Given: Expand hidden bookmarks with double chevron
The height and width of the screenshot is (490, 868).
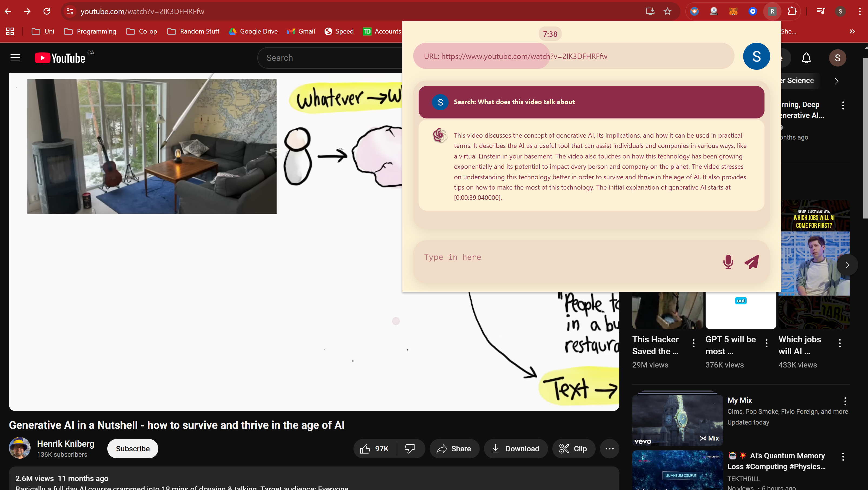Looking at the screenshot, I should [852, 31].
